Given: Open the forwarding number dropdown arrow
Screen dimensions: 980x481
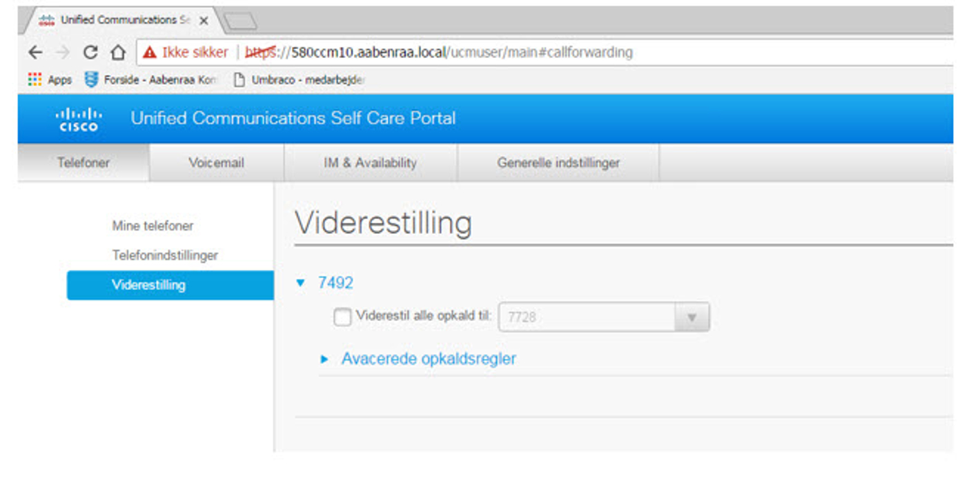Looking at the screenshot, I should [x=692, y=317].
